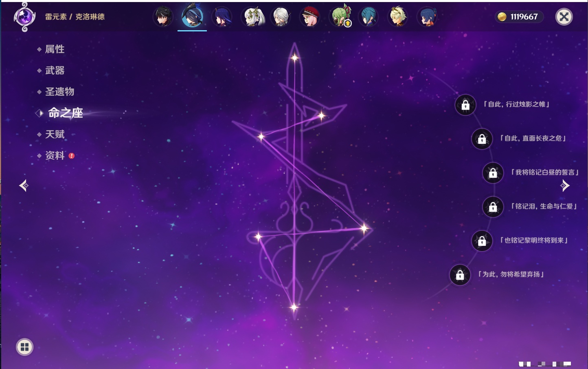Click the 雷元素 / 克洛琳德 title text

[75, 17]
